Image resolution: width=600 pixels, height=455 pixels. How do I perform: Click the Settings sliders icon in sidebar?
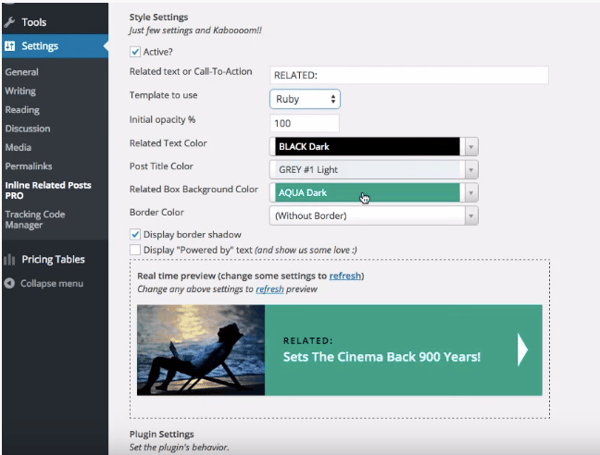[x=10, y=46]
